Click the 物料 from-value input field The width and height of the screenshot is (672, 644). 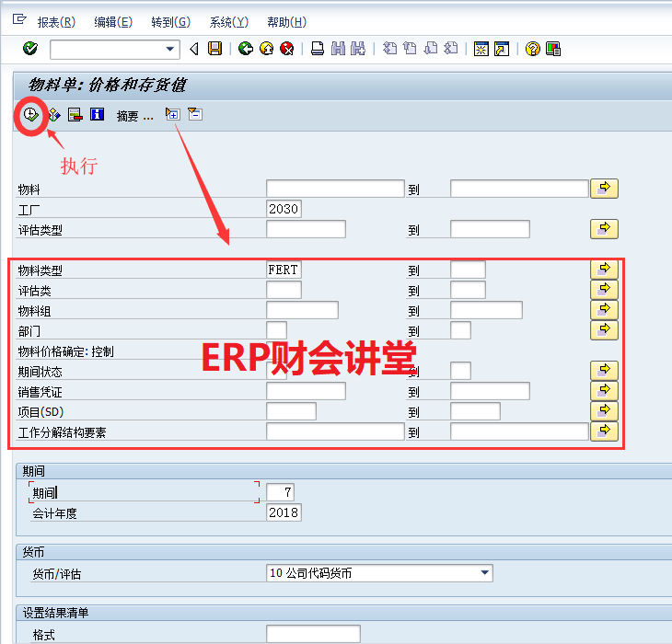click(335, 189)
